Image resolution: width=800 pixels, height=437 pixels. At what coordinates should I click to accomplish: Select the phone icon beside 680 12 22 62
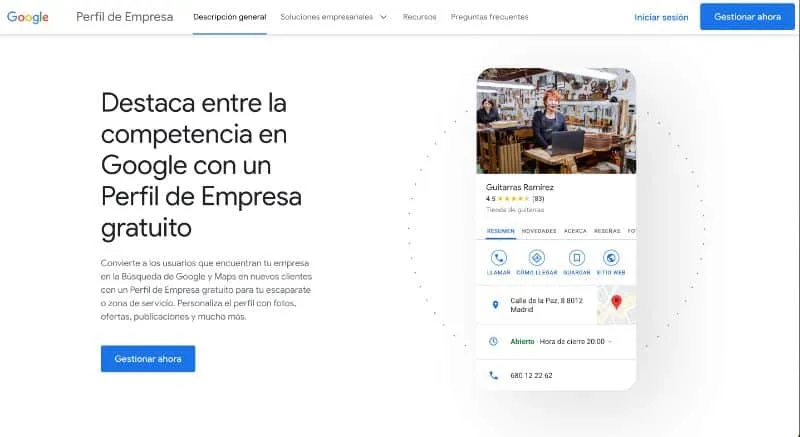(x=493, y=375)
